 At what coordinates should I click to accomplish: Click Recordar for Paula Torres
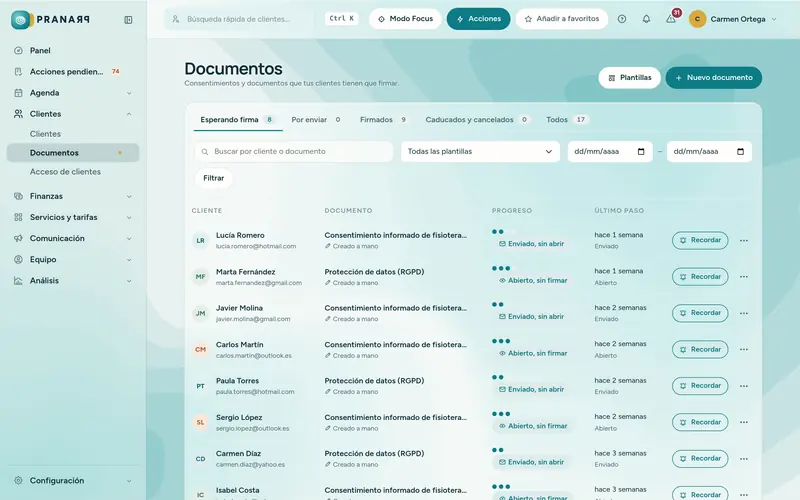pos(700,386)
